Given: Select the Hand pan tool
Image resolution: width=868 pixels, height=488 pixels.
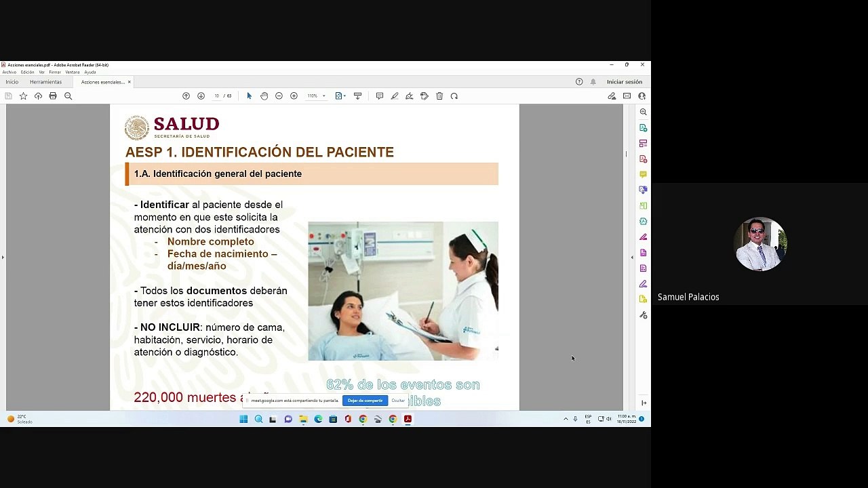Looking at the screenshot, I should 264,96.
